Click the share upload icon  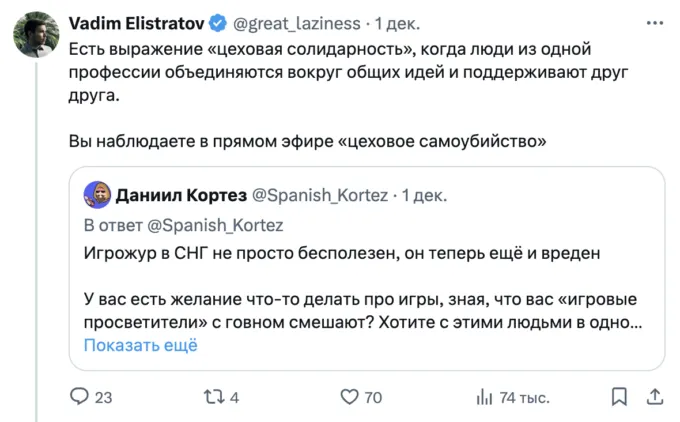tap(654, 397)
